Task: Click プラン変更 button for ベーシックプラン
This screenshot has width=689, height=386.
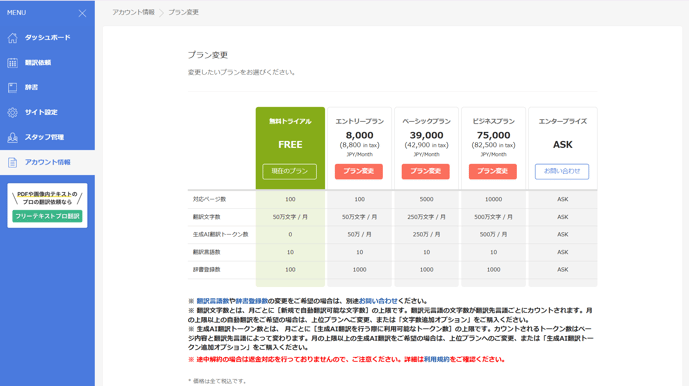Action: (425, 171)
